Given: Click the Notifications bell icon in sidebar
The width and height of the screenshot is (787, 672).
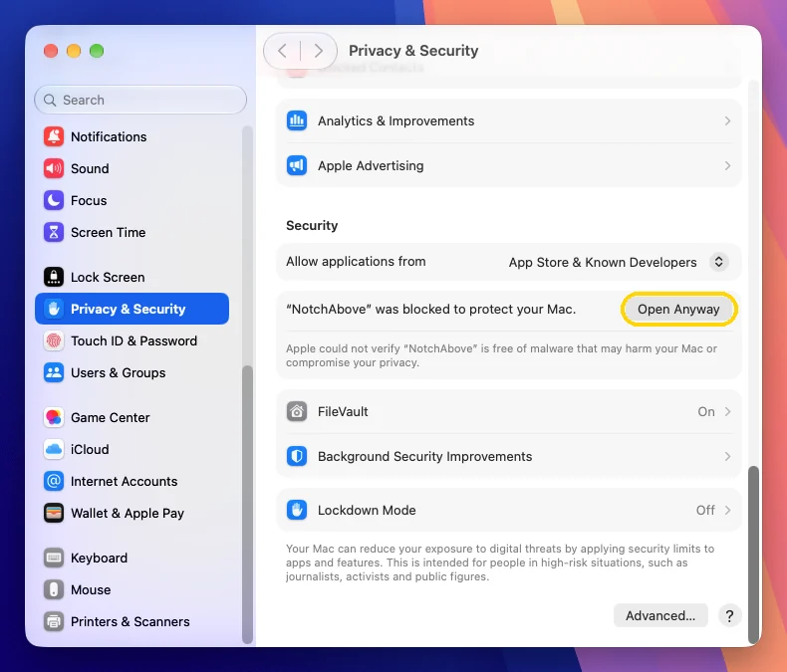Looking at the screenshot, I should [54, 136].
